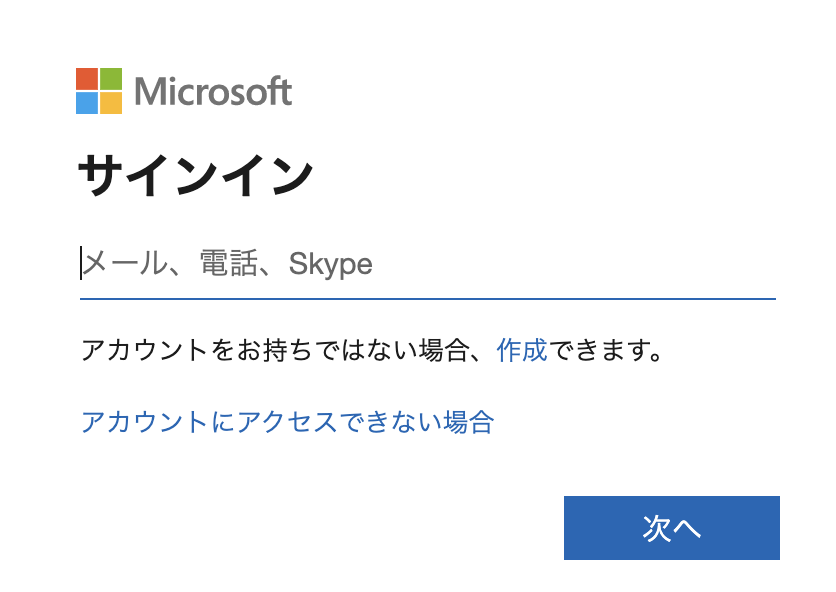Image resolution: width=836 pixels, height=592 pixels.
Task: Click the blue square in Microsoft logo
Action: tap(87, 103)
